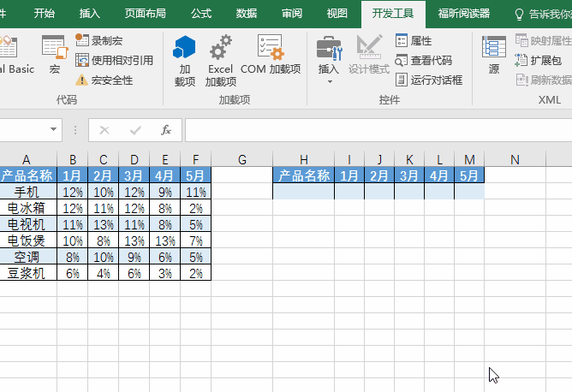
Task: Click the 手机 5月 value 11%
Action: (196, 192)
